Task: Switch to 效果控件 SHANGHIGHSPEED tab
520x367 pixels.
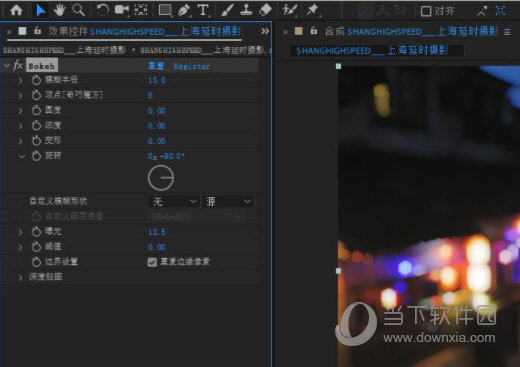Action: tap(144, 31)
